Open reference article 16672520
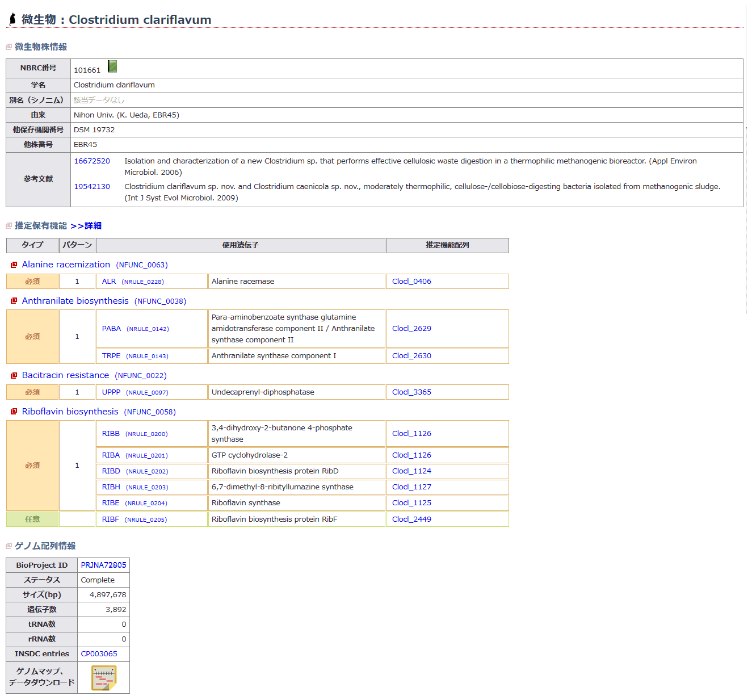 [92, 161]
